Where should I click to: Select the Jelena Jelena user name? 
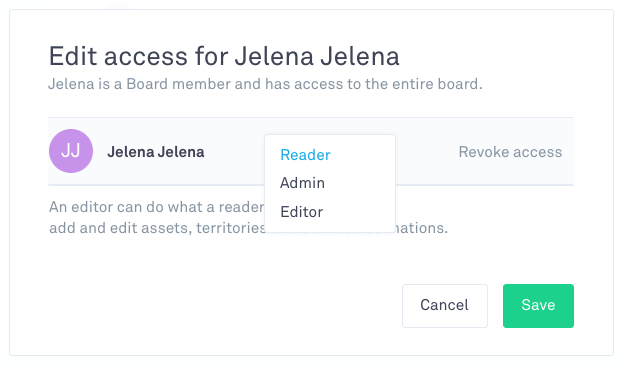(x=156, y=152)
